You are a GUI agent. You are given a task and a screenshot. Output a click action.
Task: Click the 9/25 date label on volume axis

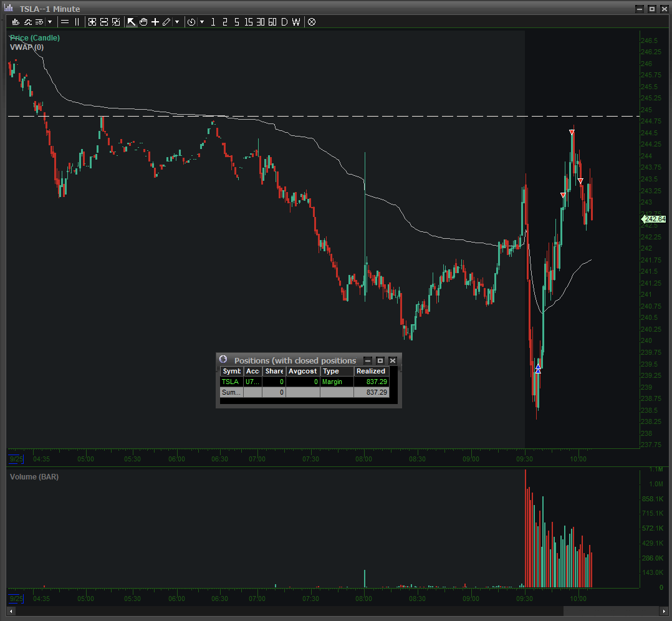(16, 599)
